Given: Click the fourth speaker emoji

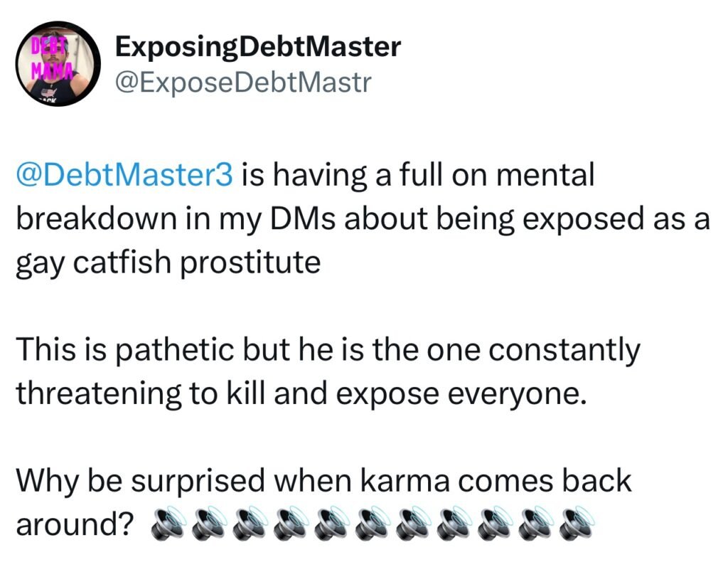Looking at the screenshot, I should coord(287,524).
